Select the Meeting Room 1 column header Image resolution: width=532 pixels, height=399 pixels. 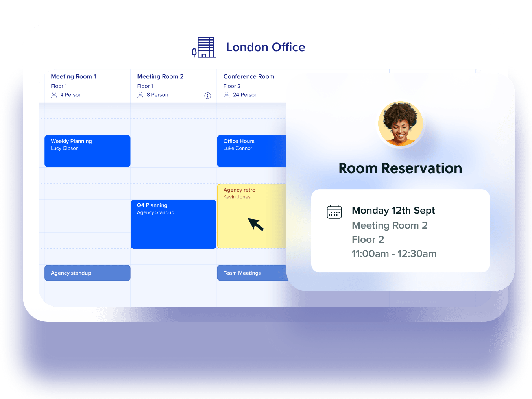point(74,76)
